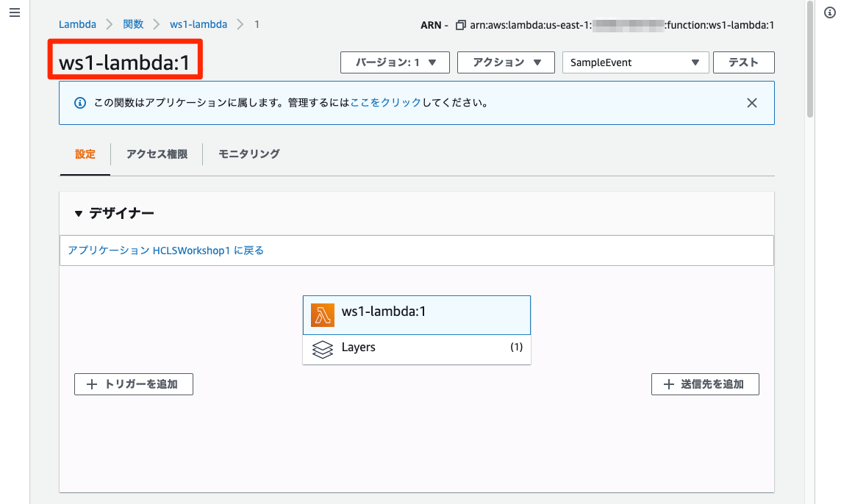Click the Layers stack icon
841x504 pixels.
(x=322, y=350)
